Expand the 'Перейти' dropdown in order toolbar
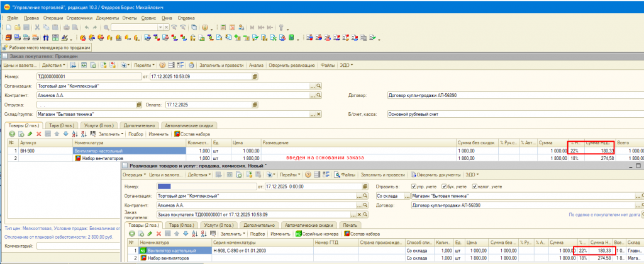Viewport: 644px width, 264px height. click(x=144, y=65)
